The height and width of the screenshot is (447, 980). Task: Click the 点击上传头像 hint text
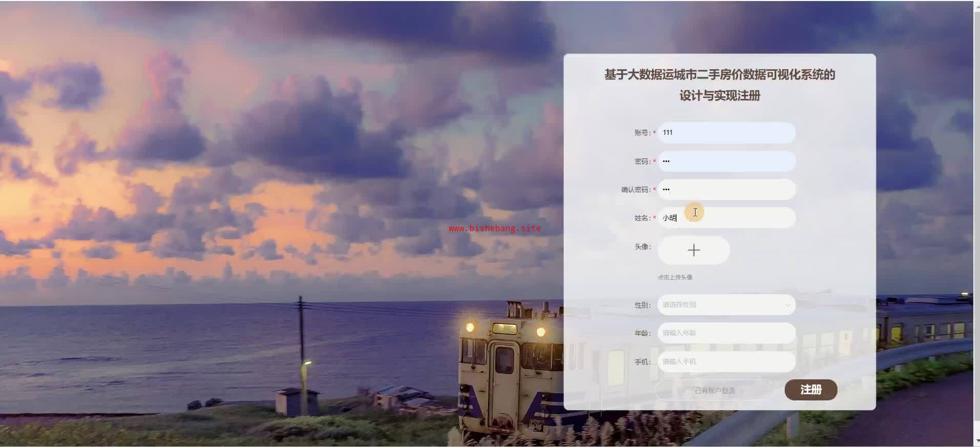(x=675, y=277)
